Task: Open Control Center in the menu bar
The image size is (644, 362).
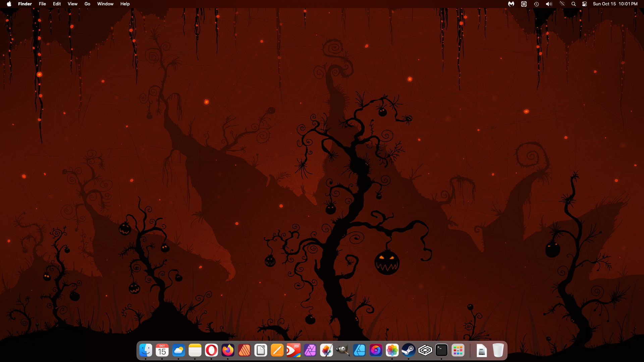Action: (x=584, y=4)
